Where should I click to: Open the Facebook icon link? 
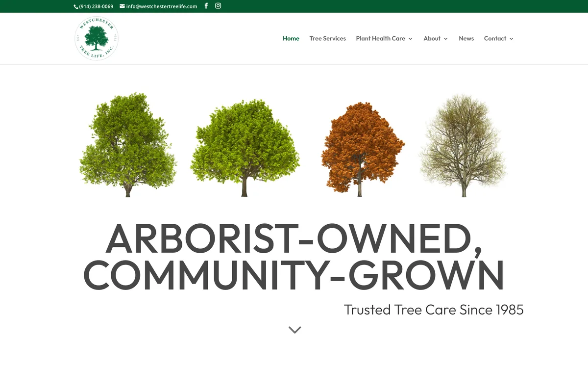(x=206, y=6)
